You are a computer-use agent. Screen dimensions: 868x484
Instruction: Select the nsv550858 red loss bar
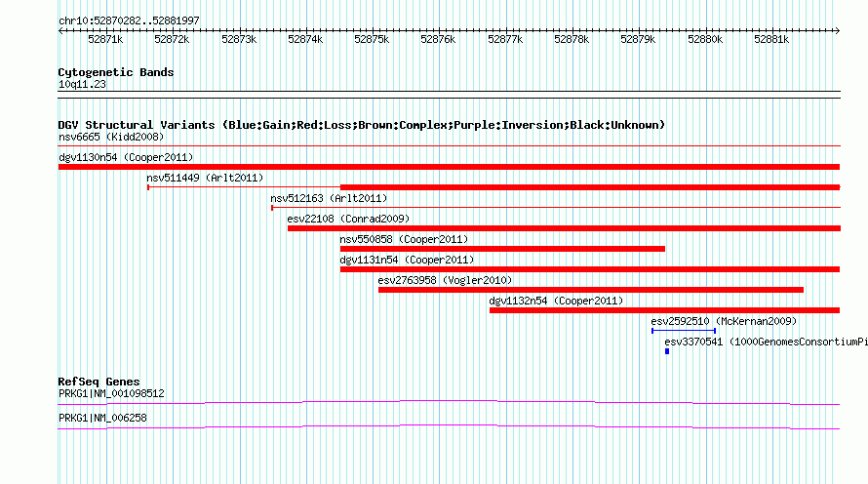(x=502, y=249)
